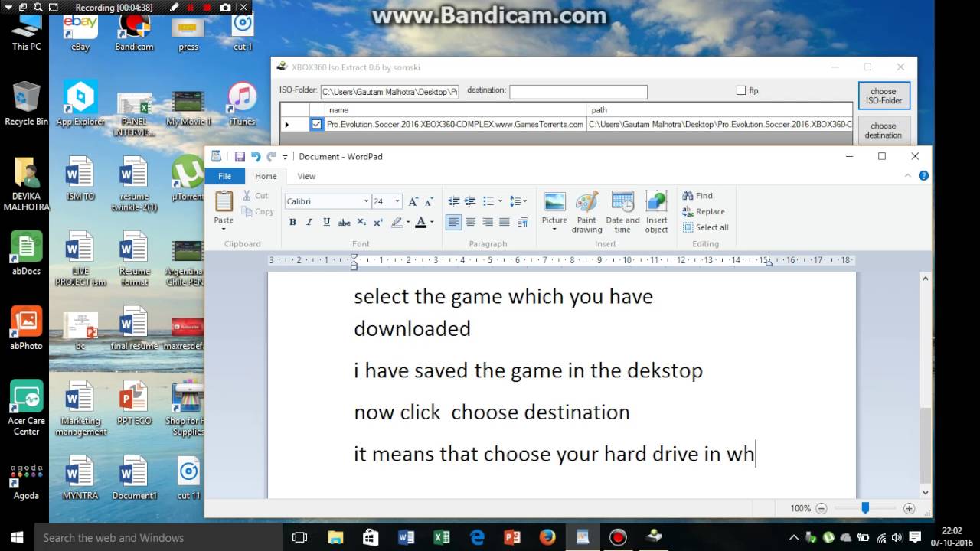Adjust the WordPad zoom slider

865,508
